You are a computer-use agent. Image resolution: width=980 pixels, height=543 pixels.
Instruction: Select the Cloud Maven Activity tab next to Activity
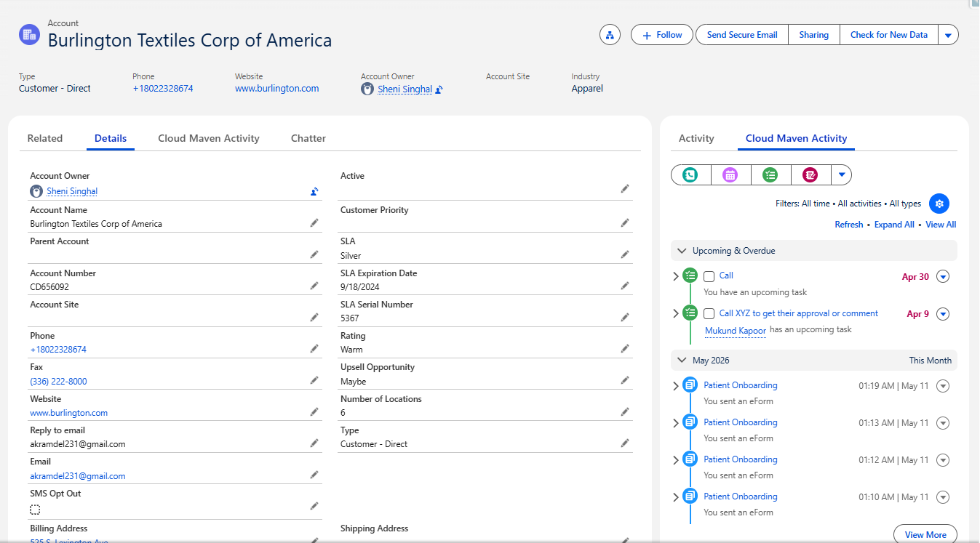point(797,138)
